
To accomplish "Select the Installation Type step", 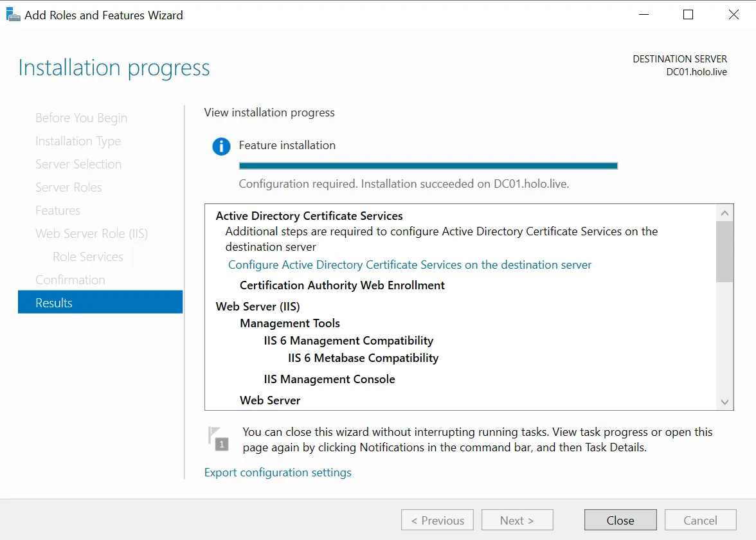I will (x=78, y=141).
